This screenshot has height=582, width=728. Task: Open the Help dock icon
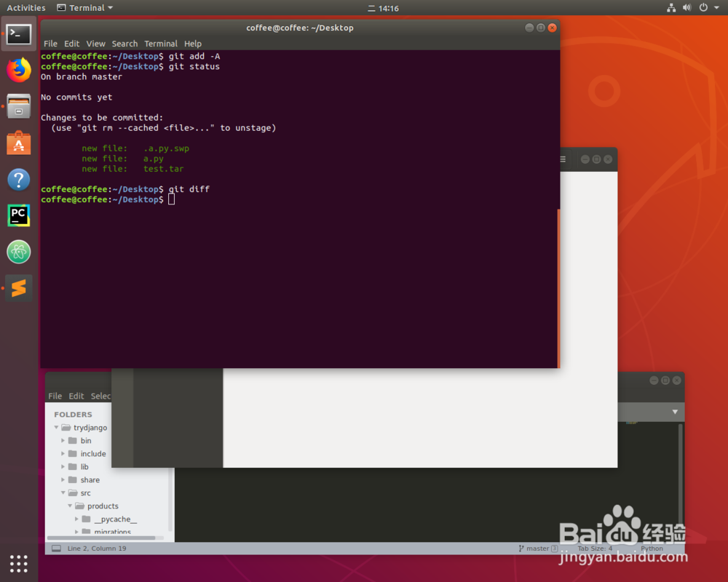click(19, 179)
